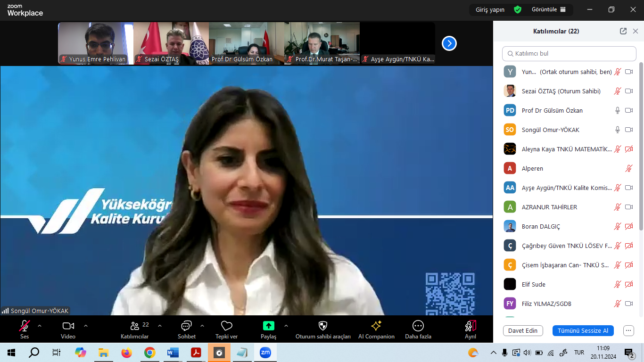The image size is (644, 362).
Task: Click Boran DALGIÇ avatar in list
Action: click(510, 226)
